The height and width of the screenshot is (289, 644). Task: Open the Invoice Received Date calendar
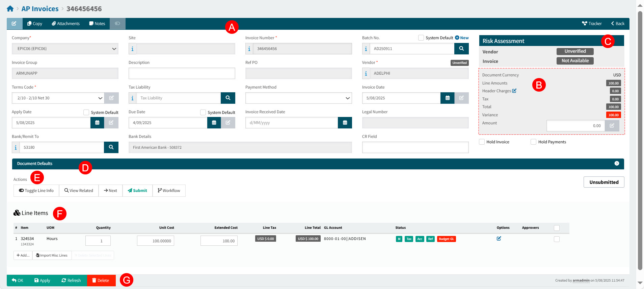[345, 123]
